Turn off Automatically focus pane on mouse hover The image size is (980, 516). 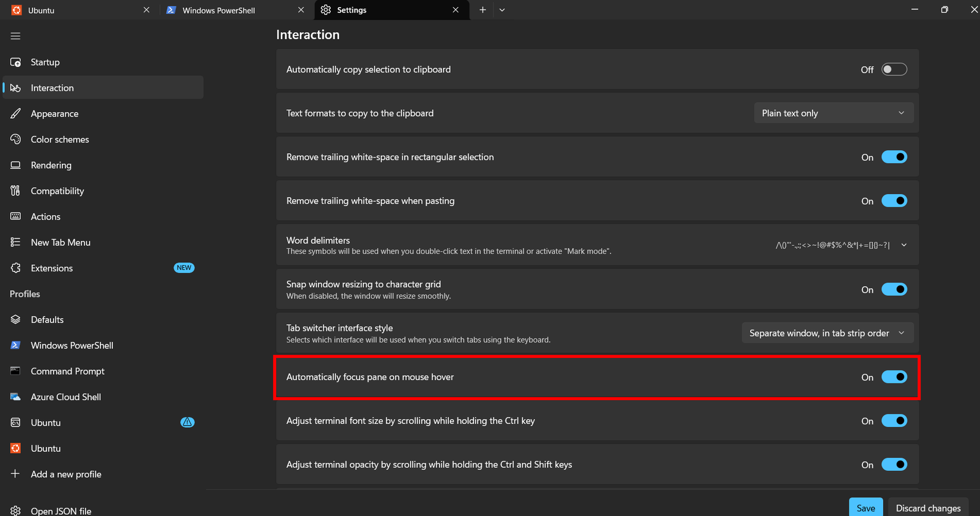click(x=894, y=377)
